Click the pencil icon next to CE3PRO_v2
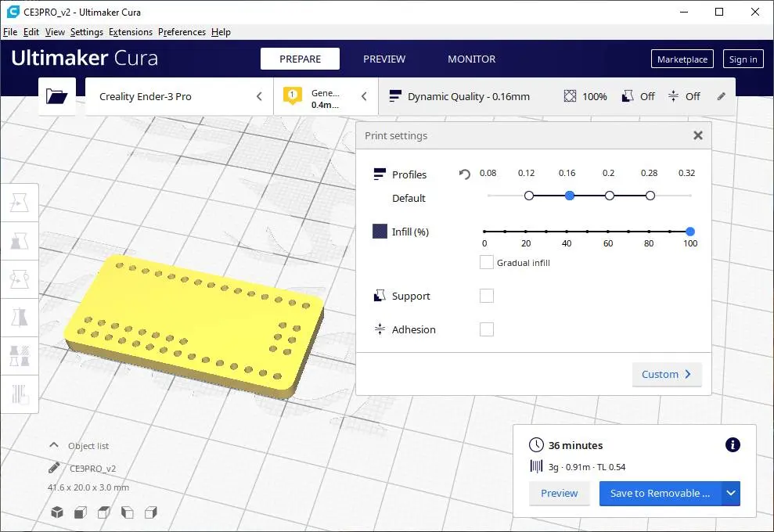 tap(54, 468)
